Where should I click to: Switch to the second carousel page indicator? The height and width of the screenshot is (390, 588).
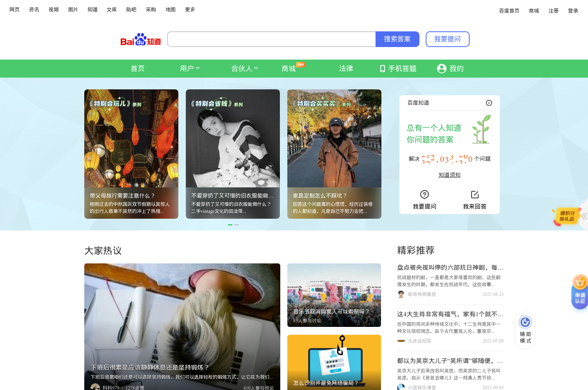(x=236, y=225)
